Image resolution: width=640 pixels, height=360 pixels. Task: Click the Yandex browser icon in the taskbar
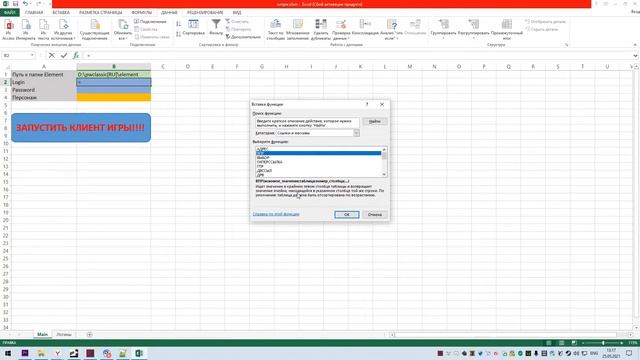tap(58, 353)
